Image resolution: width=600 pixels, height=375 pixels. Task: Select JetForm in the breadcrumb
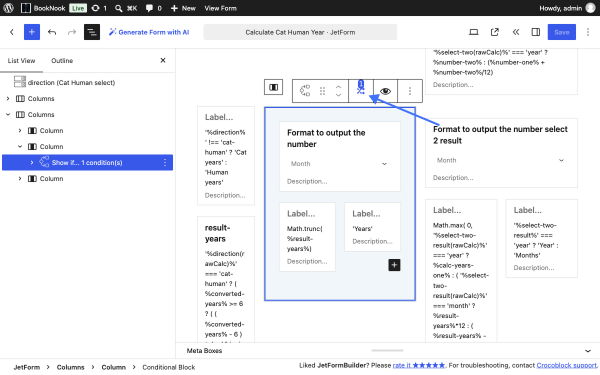tap(27, 367)
